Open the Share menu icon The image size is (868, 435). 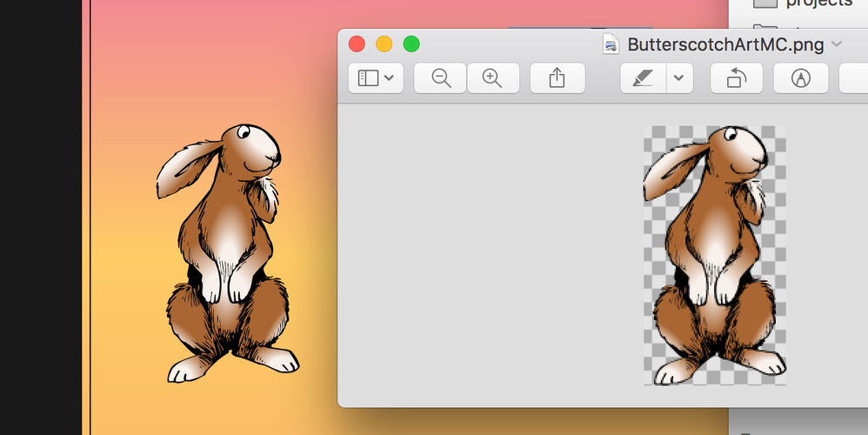[x=557, y=78]
